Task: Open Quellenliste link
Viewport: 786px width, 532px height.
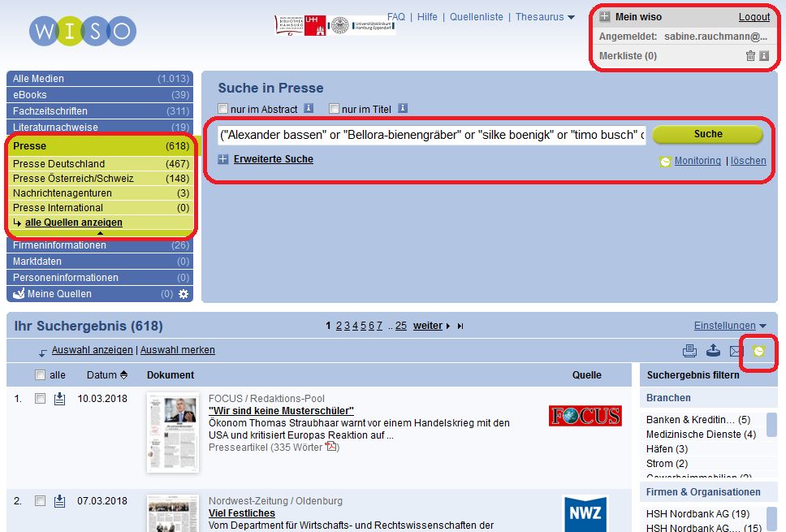Action: (476, 17)
